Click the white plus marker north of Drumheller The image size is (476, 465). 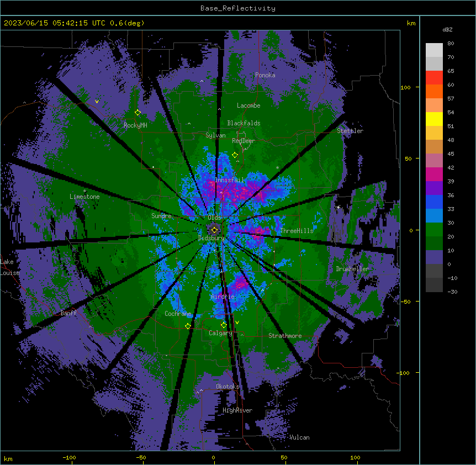click(338, 207)
